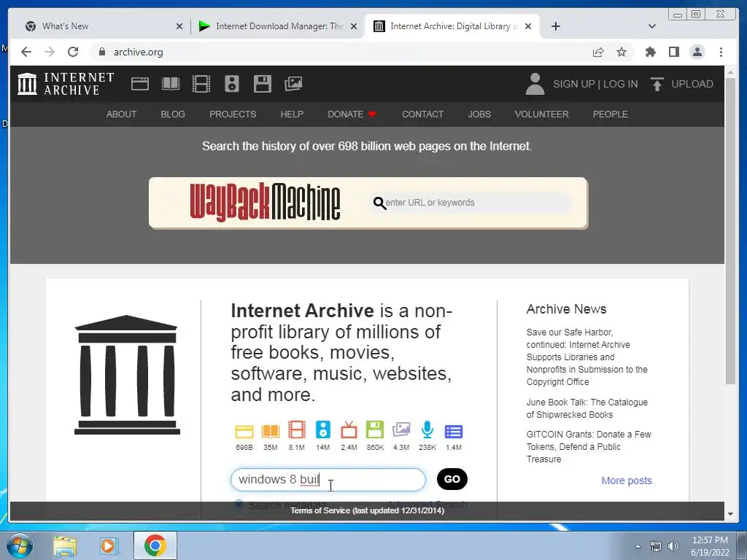Open June Book Talk news post
Viewport: 747px width, 560px height.
[587, 408]
